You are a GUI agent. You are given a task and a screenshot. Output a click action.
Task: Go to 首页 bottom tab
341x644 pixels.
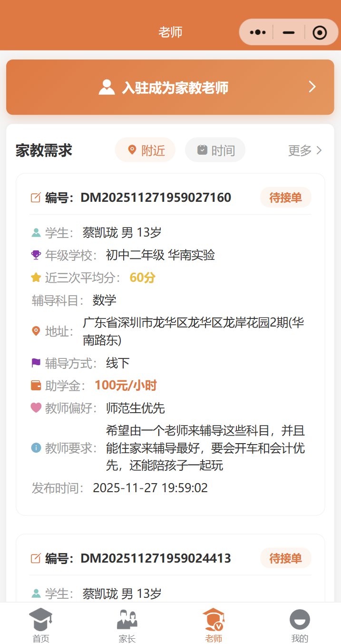(x=41, y=625)
